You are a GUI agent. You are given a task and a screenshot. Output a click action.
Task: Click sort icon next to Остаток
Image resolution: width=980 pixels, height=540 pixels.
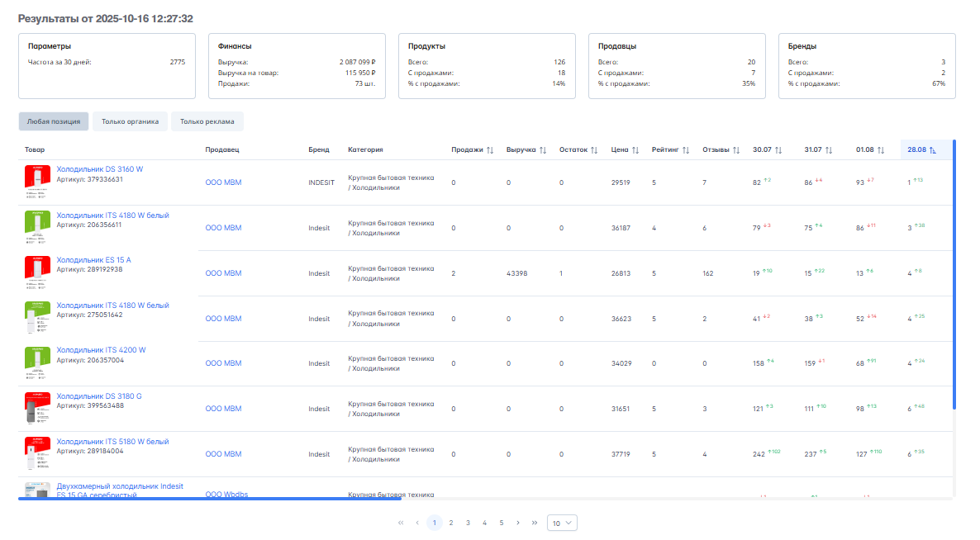(x=594, y=150)
